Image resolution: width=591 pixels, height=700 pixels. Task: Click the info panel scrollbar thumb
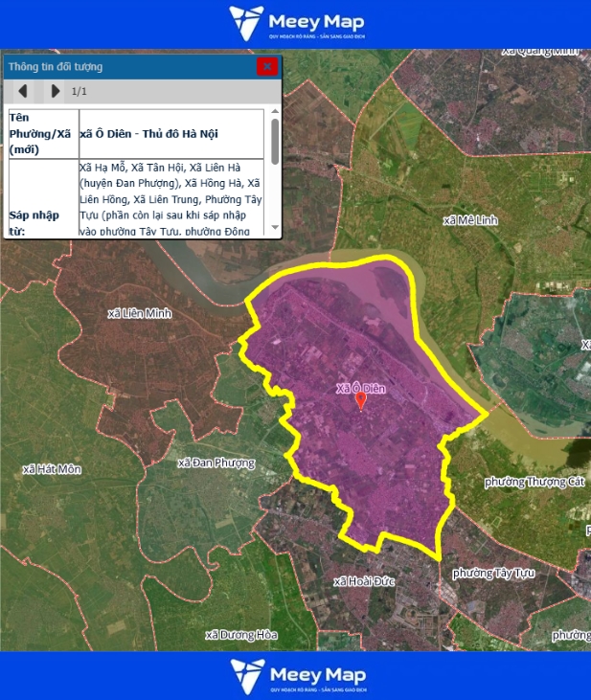[x=275, y=142]
